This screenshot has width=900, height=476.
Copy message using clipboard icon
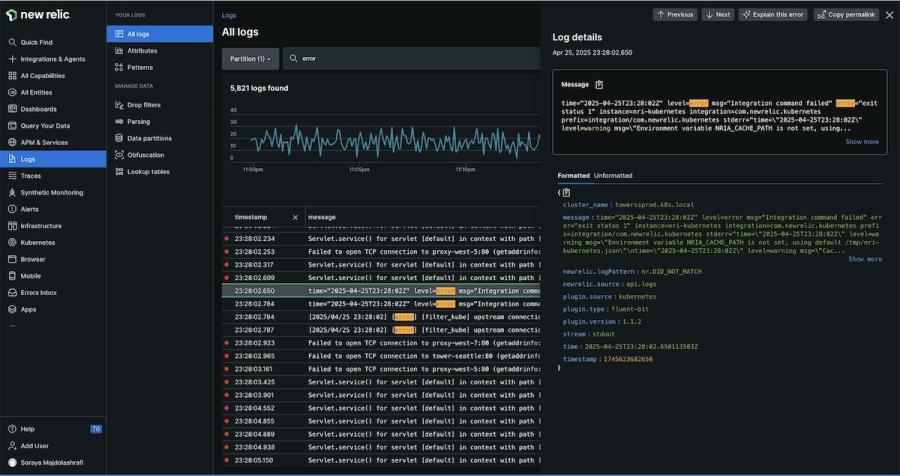599,84
